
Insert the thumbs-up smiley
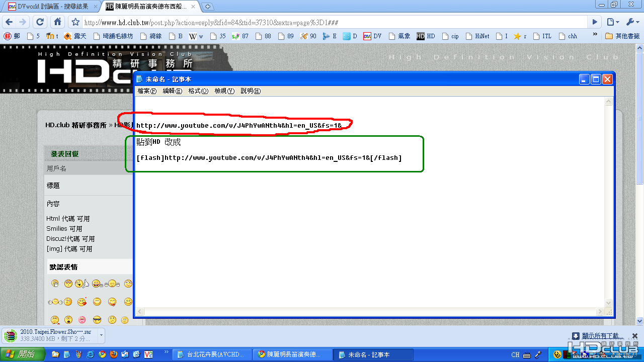tap(82, 284)
